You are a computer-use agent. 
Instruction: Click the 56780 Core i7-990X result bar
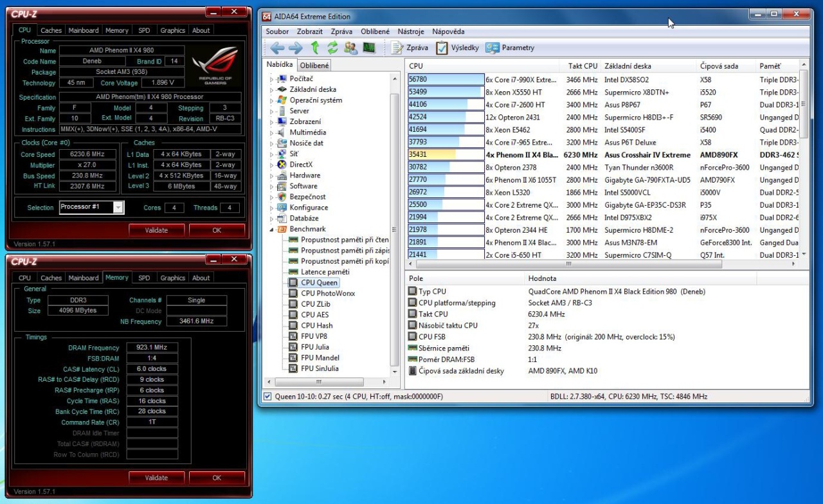446,80
